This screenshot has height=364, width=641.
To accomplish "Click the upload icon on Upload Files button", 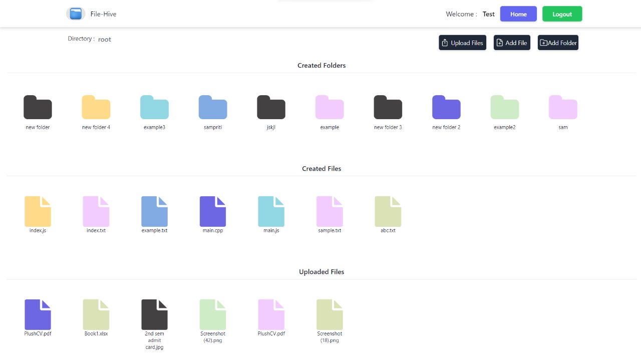I will point(445,43).
